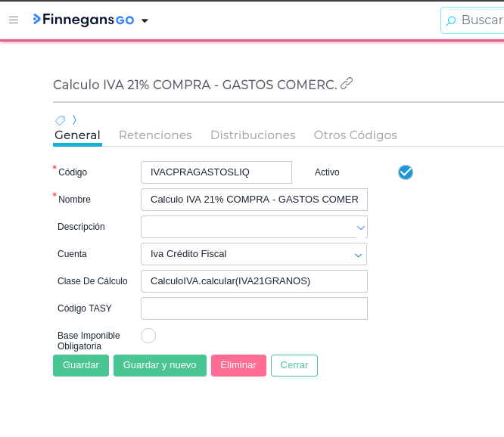Click the Código TASY input field
The width and height of the screenshot is (504, 437).
coord(254,308)
